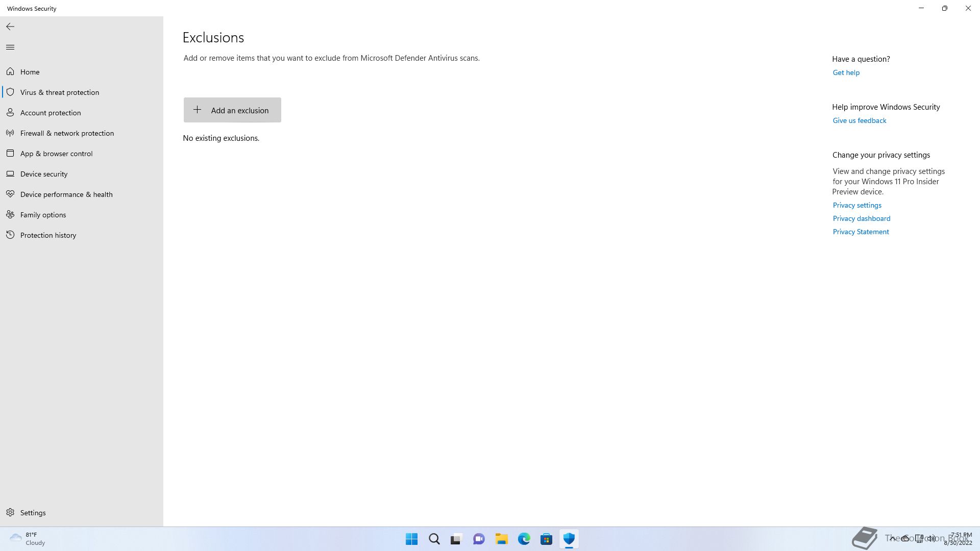Select Virus & threat protection
This screenshot has height=551, width=980.
[x=60, y=92]
